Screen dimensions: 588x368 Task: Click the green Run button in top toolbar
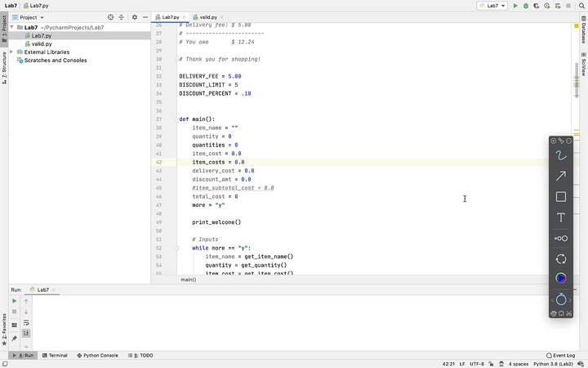tap(515, 6)
